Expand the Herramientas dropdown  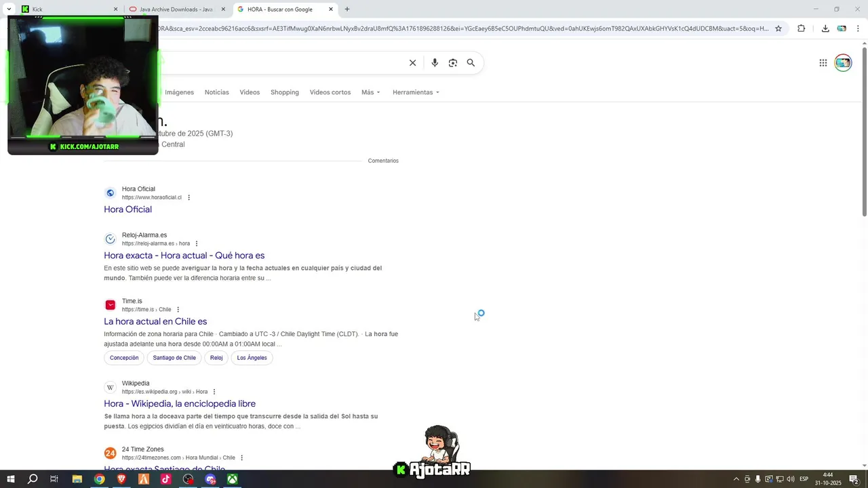pos(416,92)
